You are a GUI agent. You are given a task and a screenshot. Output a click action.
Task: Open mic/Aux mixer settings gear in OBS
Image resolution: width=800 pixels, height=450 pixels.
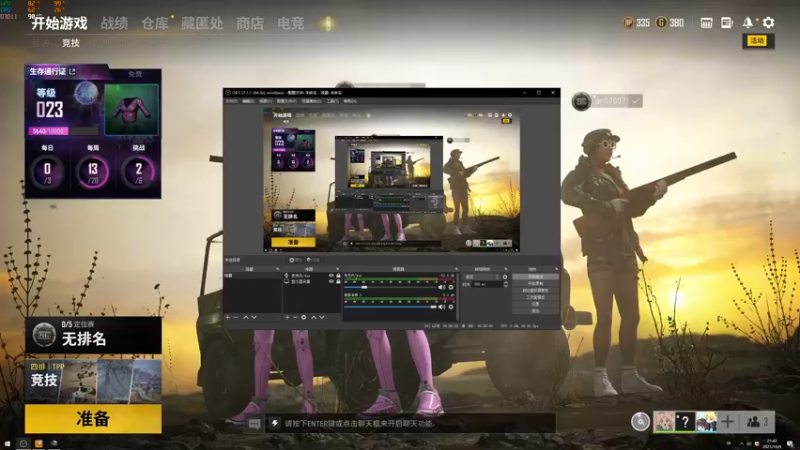pos(451,287)
